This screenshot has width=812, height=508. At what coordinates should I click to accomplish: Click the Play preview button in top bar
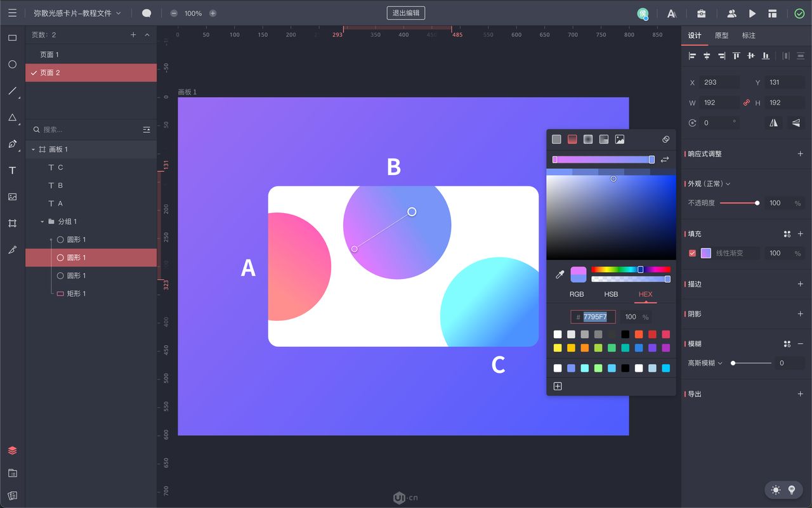click(752, 13)
